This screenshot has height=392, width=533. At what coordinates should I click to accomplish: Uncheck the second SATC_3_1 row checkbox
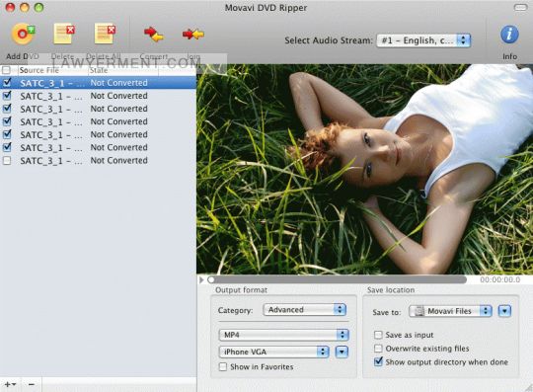click(x=7, y=96)
